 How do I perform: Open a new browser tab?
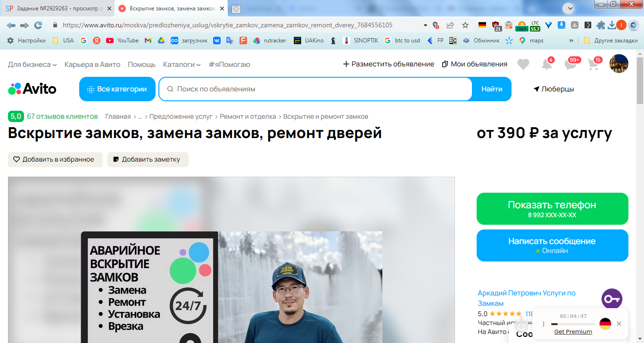point(236,8)
